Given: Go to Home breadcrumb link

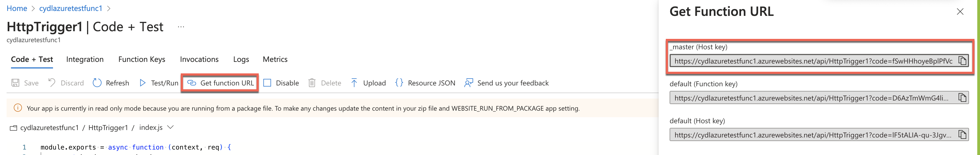Looking at the screenshot, I should coord(17,8).
